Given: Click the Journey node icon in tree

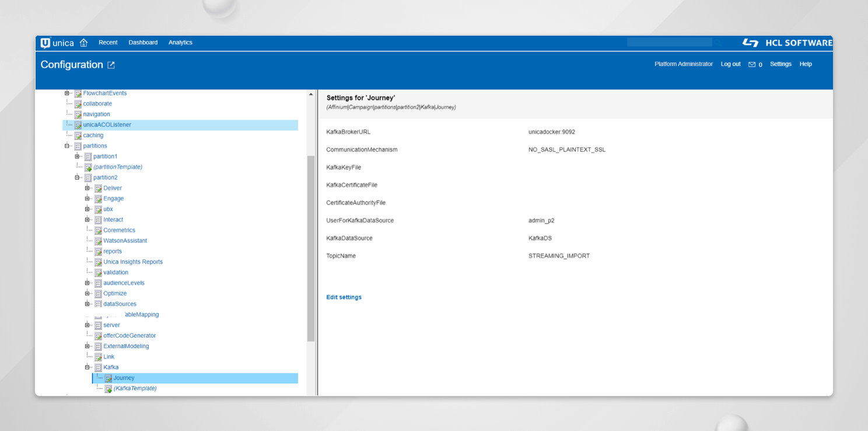Looking at the screenshot, I should [x=108, y=378].
